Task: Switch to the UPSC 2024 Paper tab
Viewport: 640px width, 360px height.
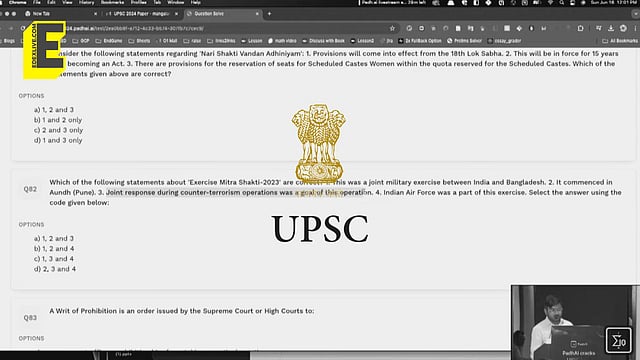Action: coord(141,13)
